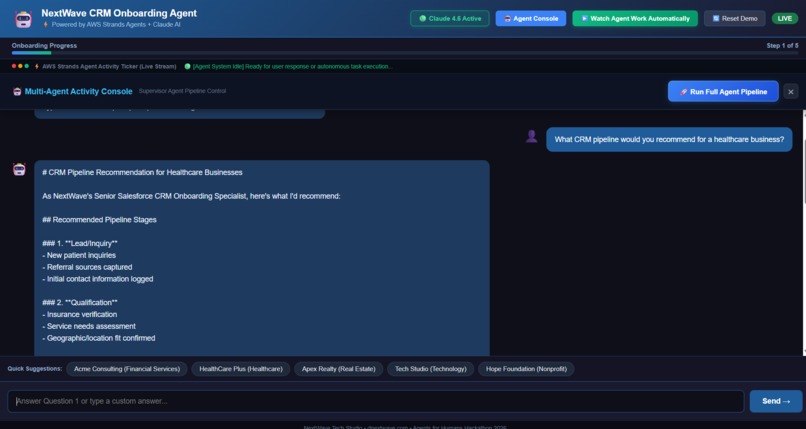Viewport: 806px width, 429px height.
Task: Click the 'Geographic/location fit confirmed' line
Action: click(99, 338)
